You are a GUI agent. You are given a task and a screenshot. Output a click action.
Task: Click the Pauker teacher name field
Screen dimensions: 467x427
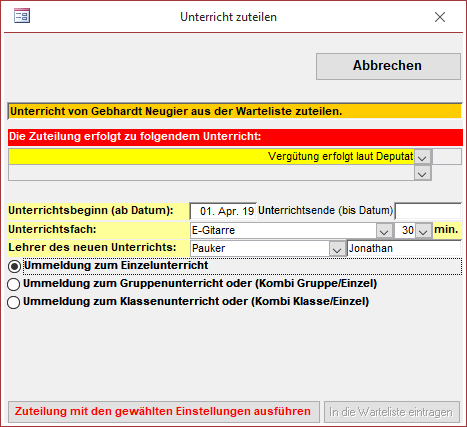click(260, 249)
